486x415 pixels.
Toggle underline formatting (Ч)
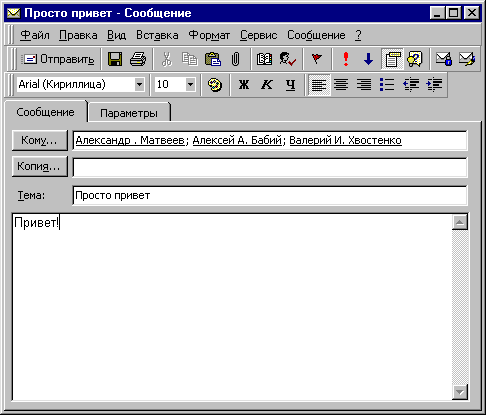(x=290, y=85)
